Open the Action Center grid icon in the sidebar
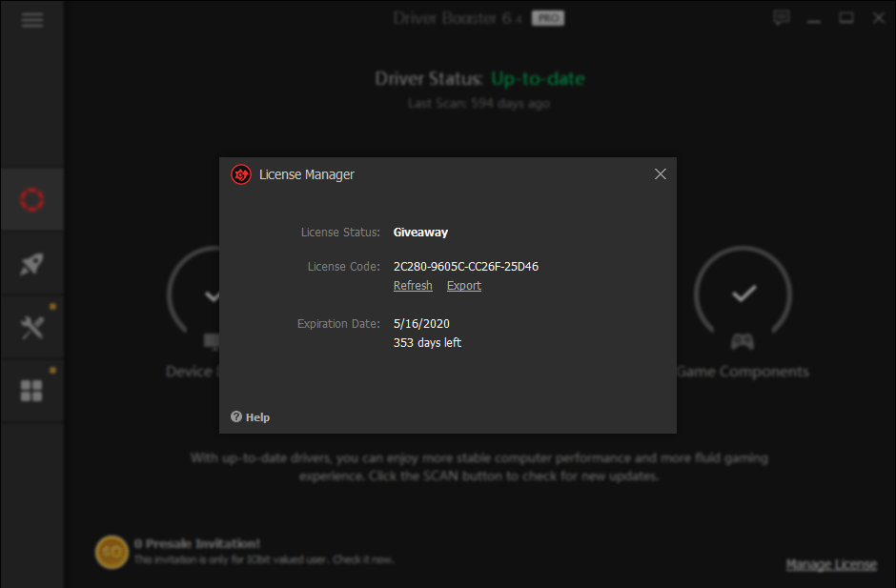Screen dimensions: 896x588 point(32,392)
